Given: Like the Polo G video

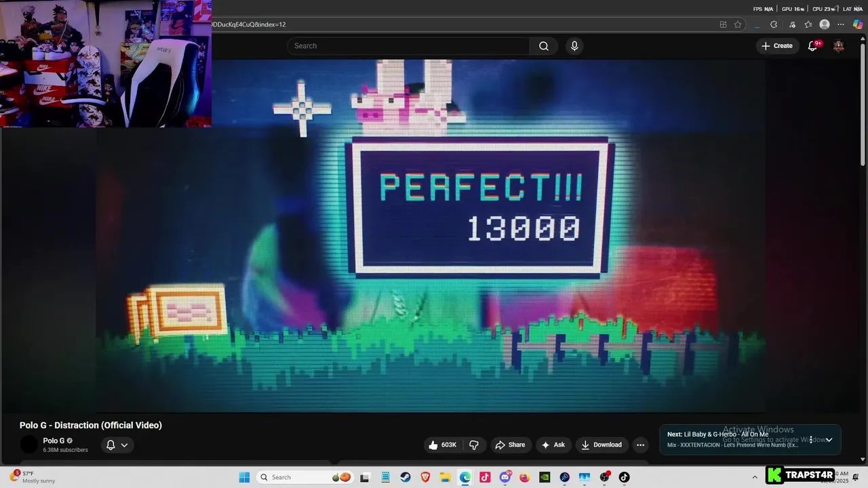Looking at the screenshot, I should click(x=442, y=445).
